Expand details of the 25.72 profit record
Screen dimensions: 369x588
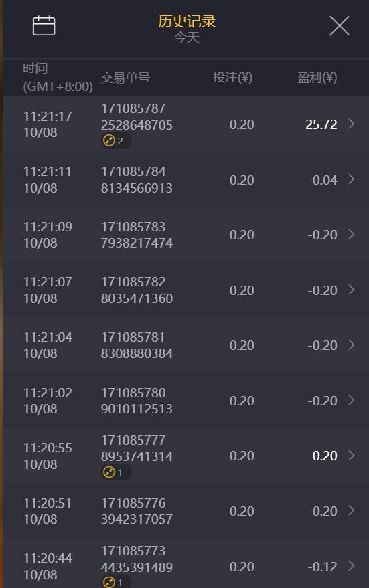tap(352, 124)
